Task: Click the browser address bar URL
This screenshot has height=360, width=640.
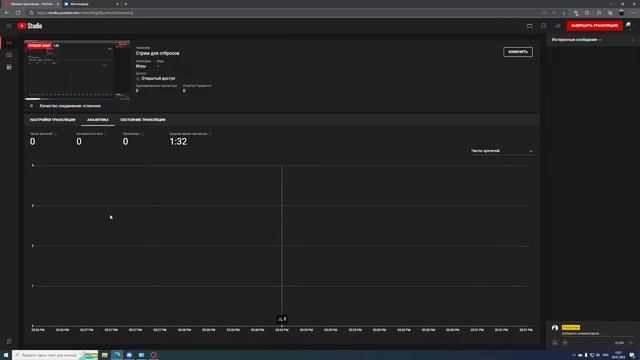Action: 85,13
